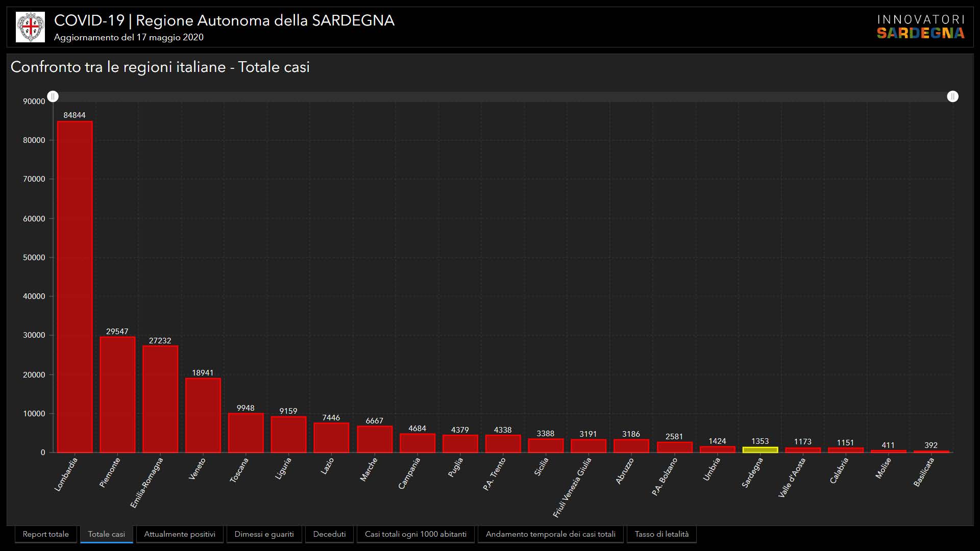Image resolution: width=980 pixels, height=551 pixels.
Task: Click the Toscana bar showing 9948
Action: 246,433
